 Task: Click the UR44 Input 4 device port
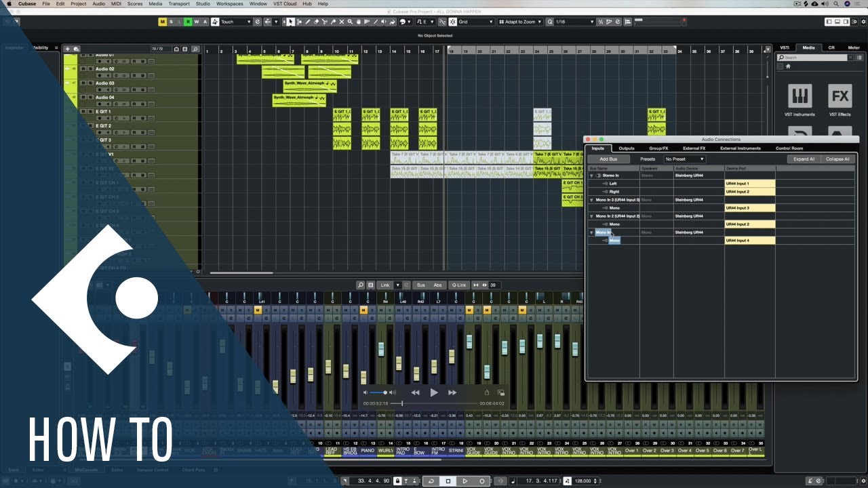pyautogui.click(x=750, y=241)
